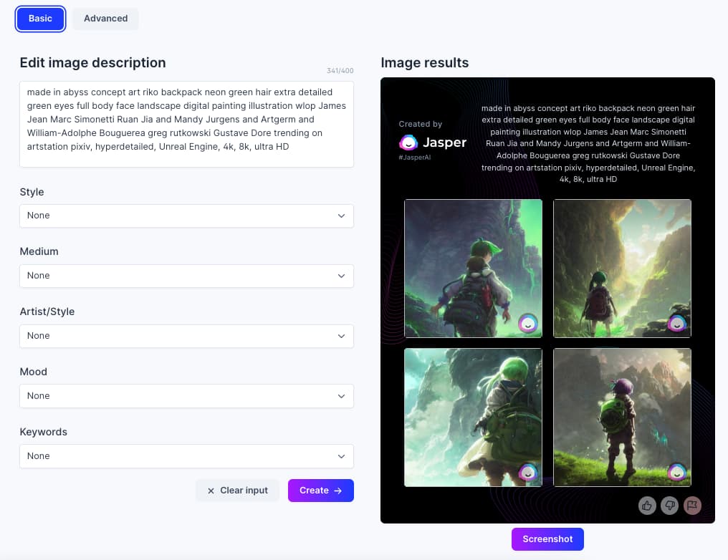Click the Jasper badge on the purple-haired figure image

point(677,473)
